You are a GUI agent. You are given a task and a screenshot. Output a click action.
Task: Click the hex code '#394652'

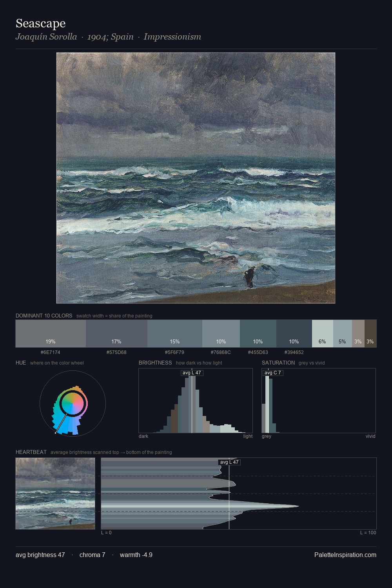[x=294, y=352]
